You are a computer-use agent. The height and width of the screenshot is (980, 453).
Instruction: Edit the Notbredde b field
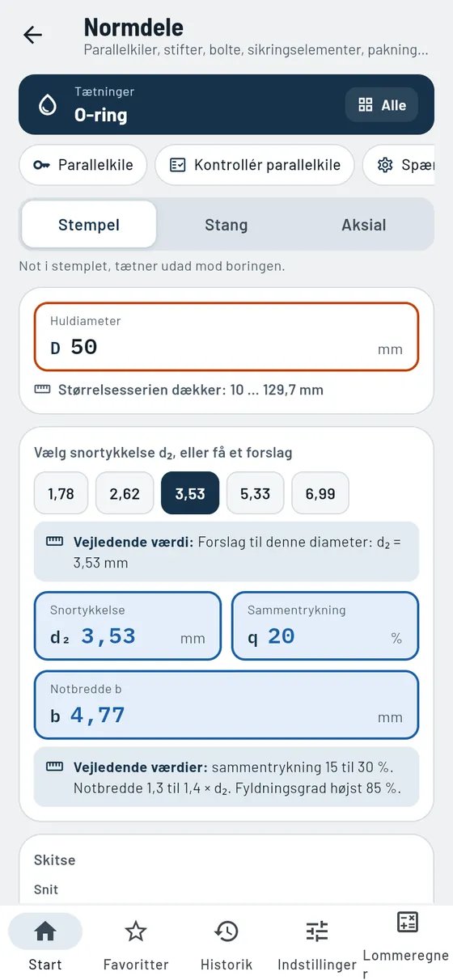[x=226, y=704]
